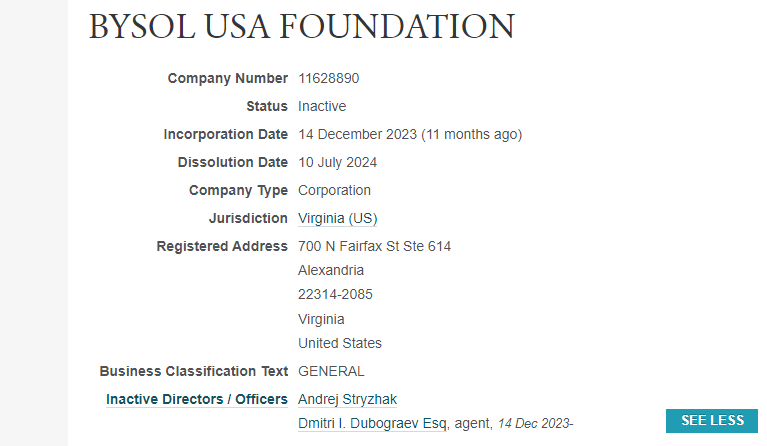Image resolution: width=767 pixels, height=446 pixels.
Task: Click the Inactive status value
Action: 322,106
